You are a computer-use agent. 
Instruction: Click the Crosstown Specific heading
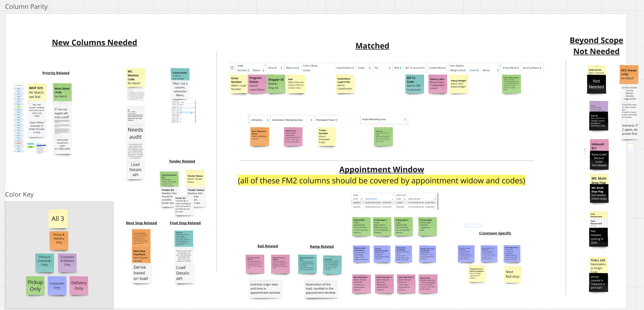[x=495, y=233]
